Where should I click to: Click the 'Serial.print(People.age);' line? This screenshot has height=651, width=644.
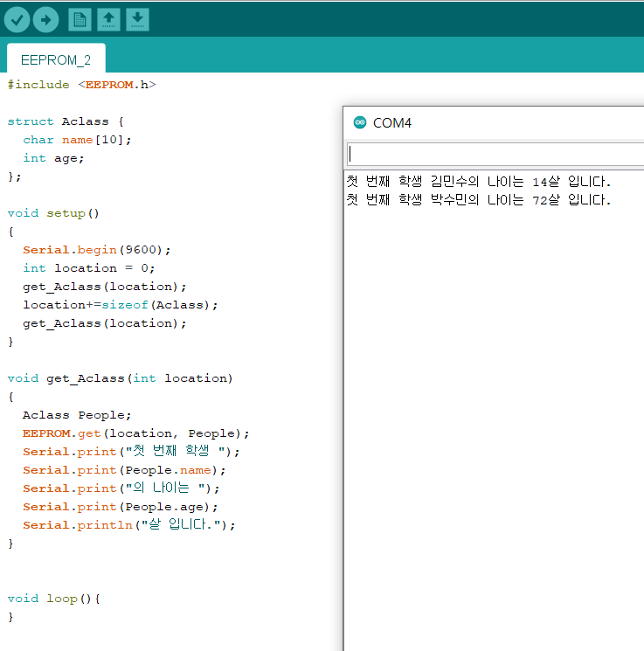121,507
